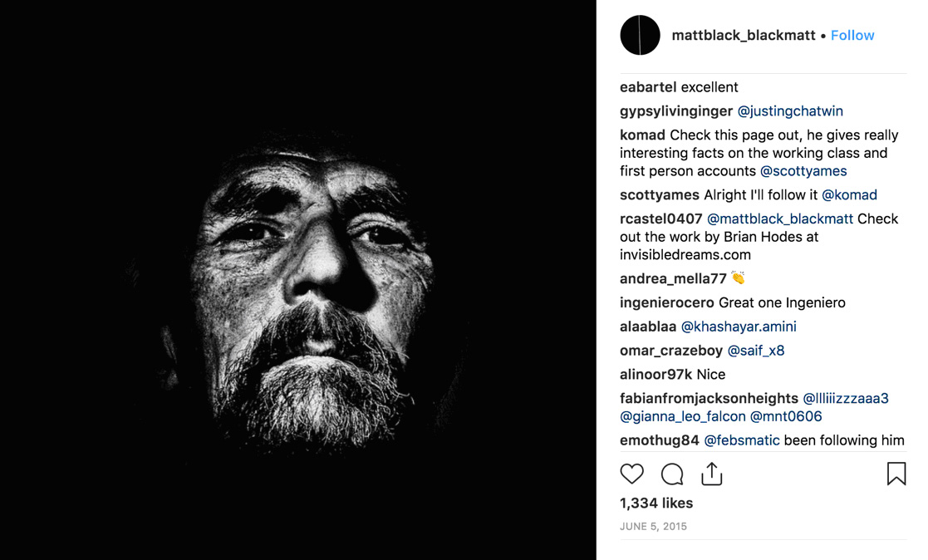This screenshot has height=560, width=928.
Task: Open mattblack_blackmatt username in post header
Action: [x=744, y=36]
